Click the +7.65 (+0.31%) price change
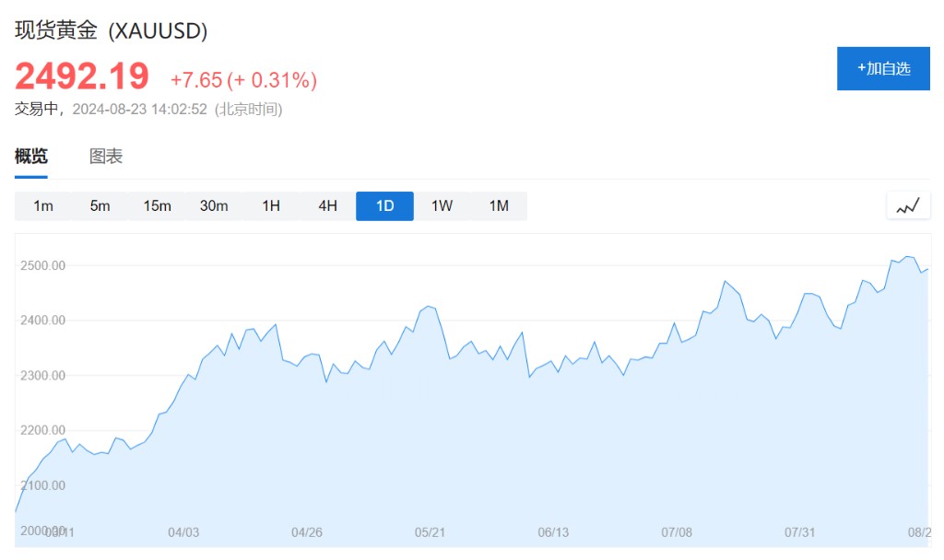The height and width of the screenshot is (560, 944). click(x=243, y=80)
